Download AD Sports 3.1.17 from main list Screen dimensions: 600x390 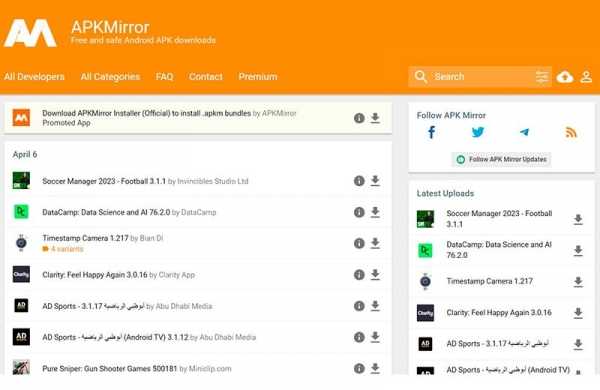pyautogui.click(x=375, y=306)
